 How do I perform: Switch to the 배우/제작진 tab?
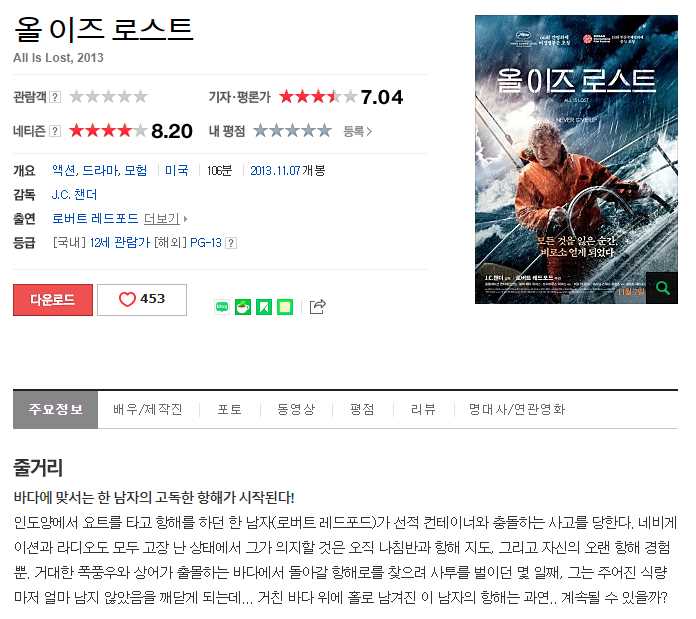coord(148,409)
